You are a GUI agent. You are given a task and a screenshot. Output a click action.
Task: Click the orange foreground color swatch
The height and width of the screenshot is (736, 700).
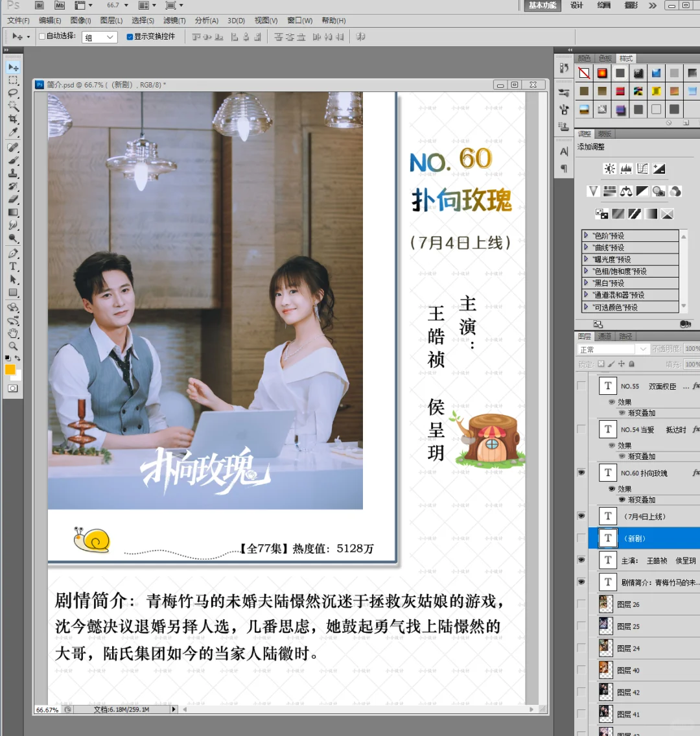(10, 370)
